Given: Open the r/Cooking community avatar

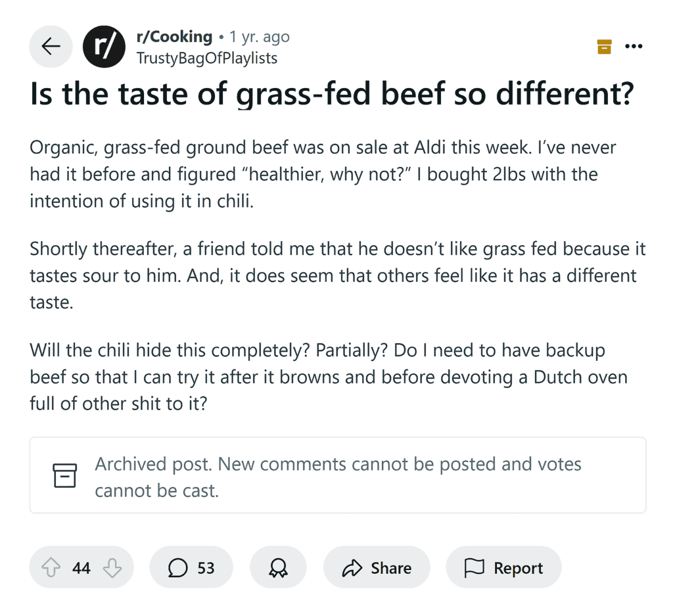Looking at the screenshot, I should pyautogui.click(x=104, y=46).
